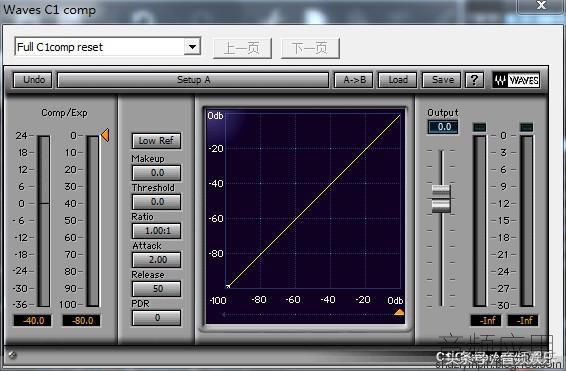Copy settings with the A->B button
Screen dimensions: 566x371
354,80
